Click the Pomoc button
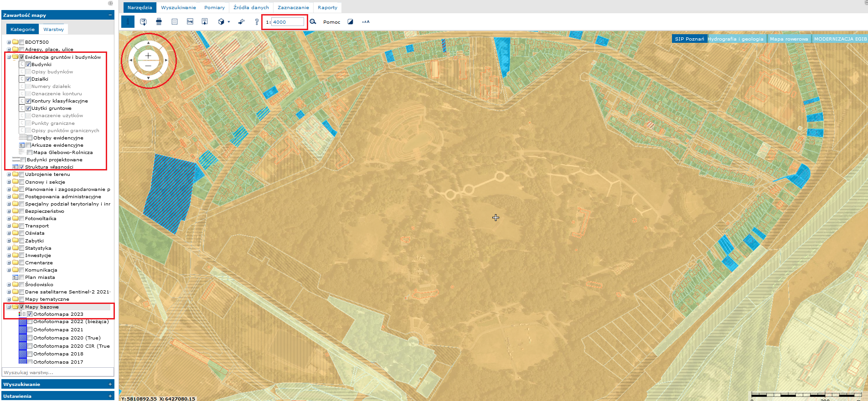The height and width of the screenshot is (401, 868). pos(331,22)
